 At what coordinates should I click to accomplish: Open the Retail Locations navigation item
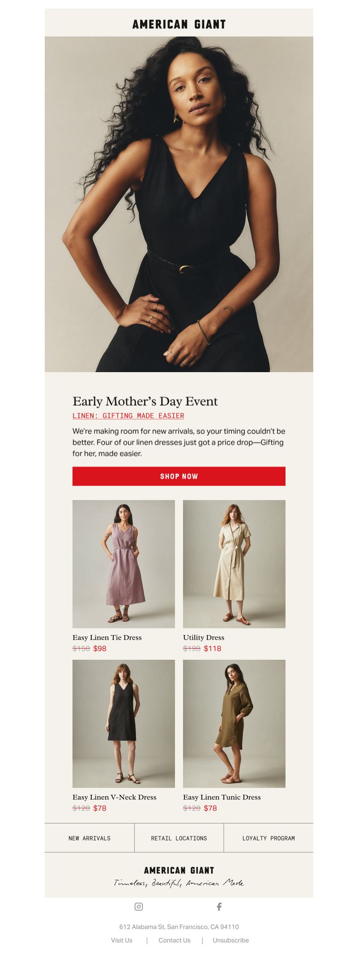pyautogui.click(x=179, y=838)
